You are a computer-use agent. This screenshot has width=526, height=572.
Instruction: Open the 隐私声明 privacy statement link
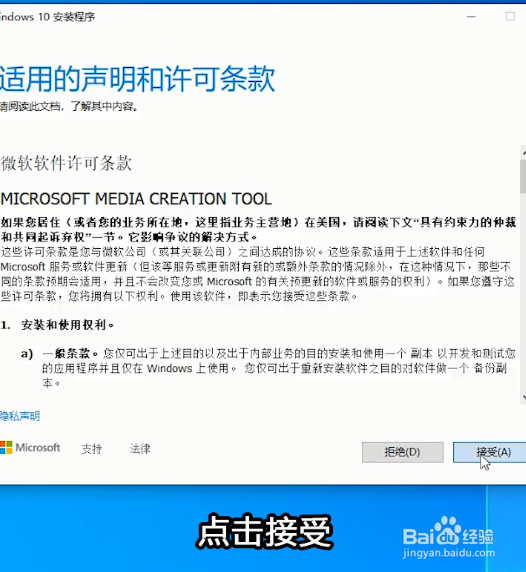coord(20,416)
